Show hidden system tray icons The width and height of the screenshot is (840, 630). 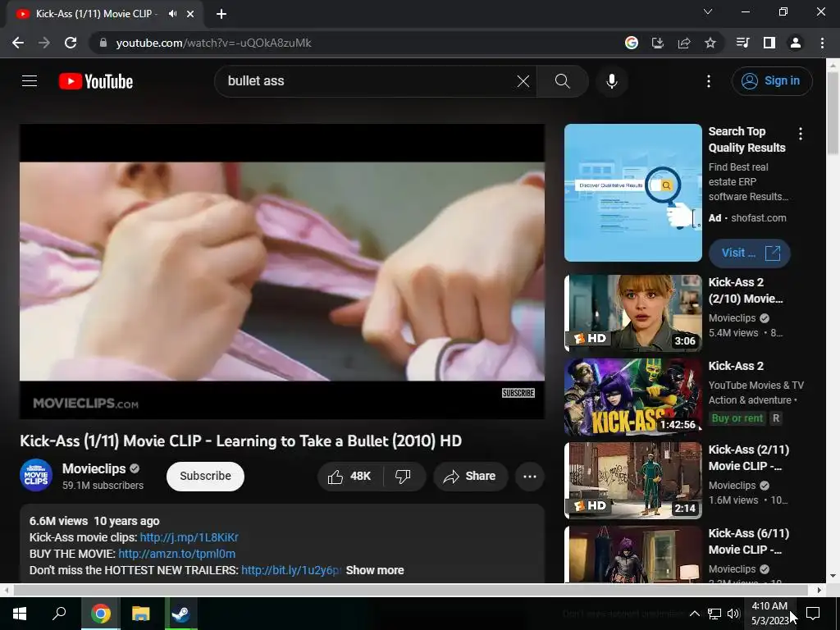tap(694, 614)
